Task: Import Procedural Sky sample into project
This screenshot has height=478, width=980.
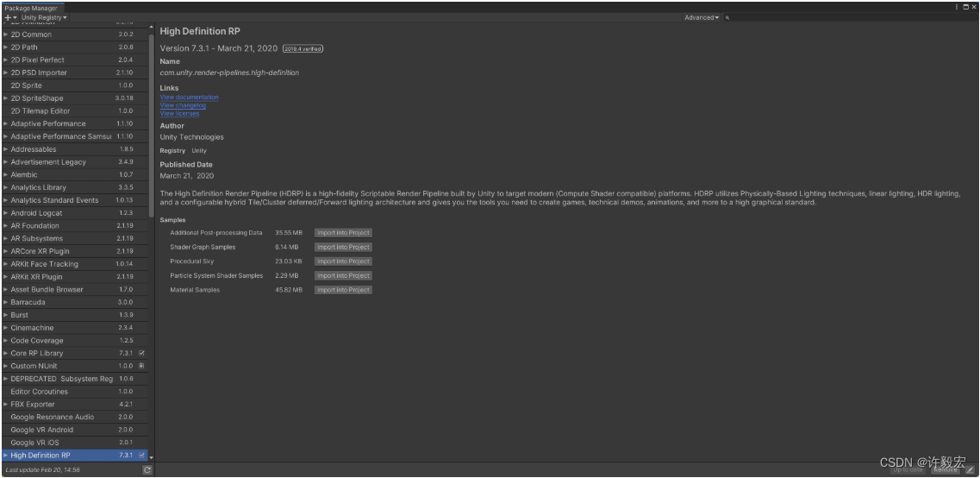Action: click(343, 261)
